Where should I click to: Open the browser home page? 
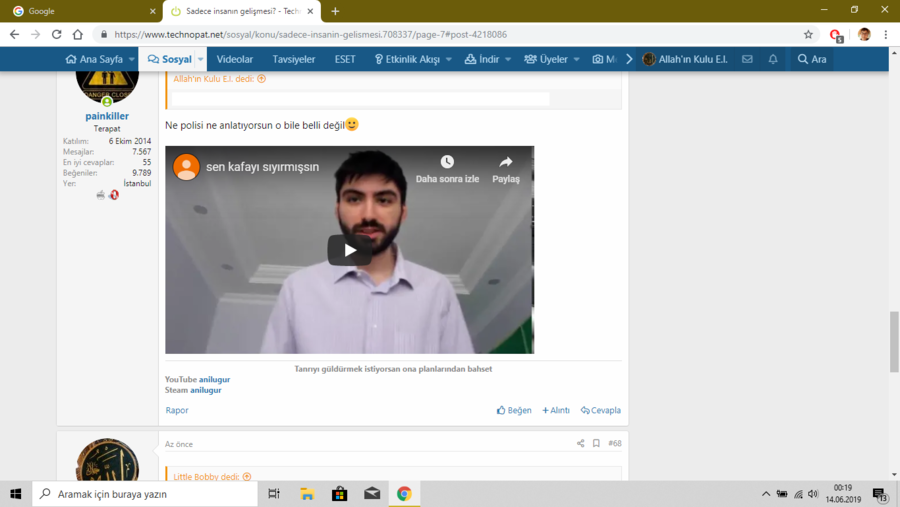(x=77, y=34)
